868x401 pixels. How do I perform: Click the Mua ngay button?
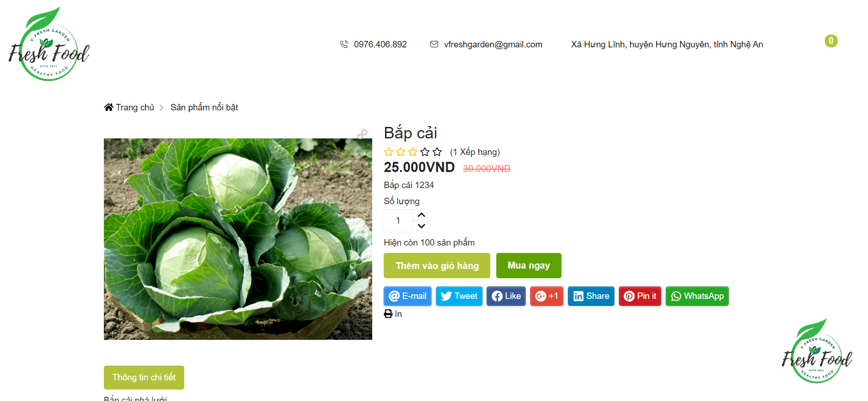[529, 265]
